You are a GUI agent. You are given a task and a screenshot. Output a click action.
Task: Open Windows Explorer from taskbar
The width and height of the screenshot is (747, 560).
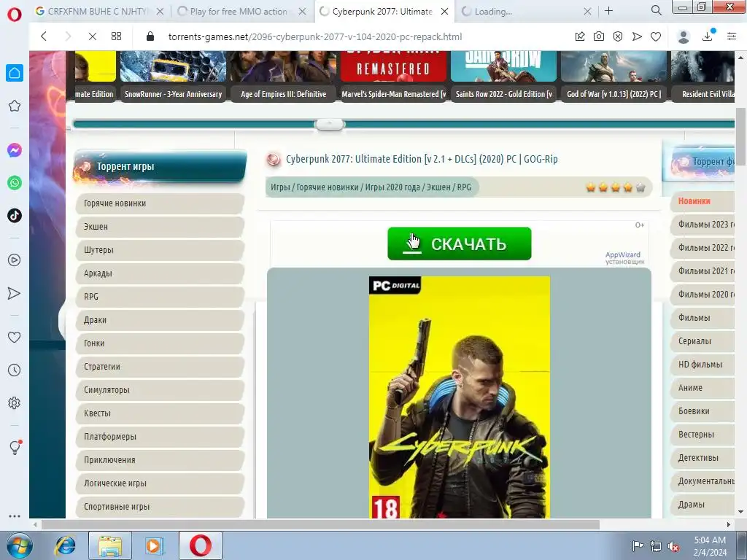[x=110, y=545]
